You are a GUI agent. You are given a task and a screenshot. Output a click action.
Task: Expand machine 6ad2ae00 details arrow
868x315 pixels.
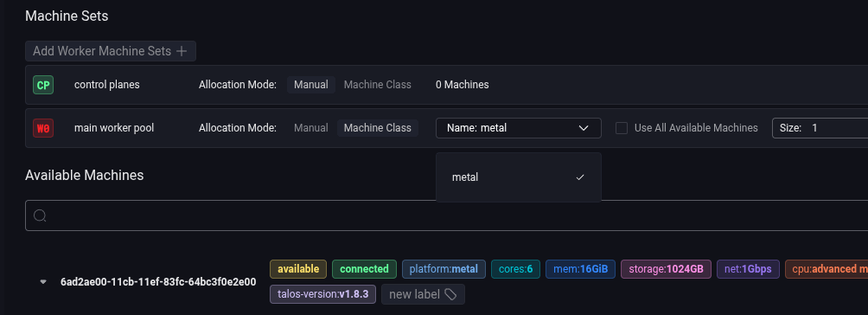click(x=43, y=282)
